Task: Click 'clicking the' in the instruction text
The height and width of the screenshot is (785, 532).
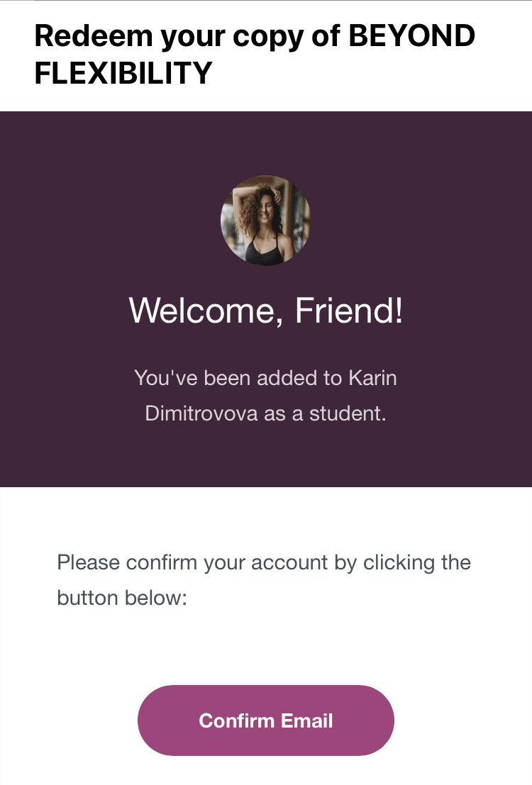Action: [417, 563]
